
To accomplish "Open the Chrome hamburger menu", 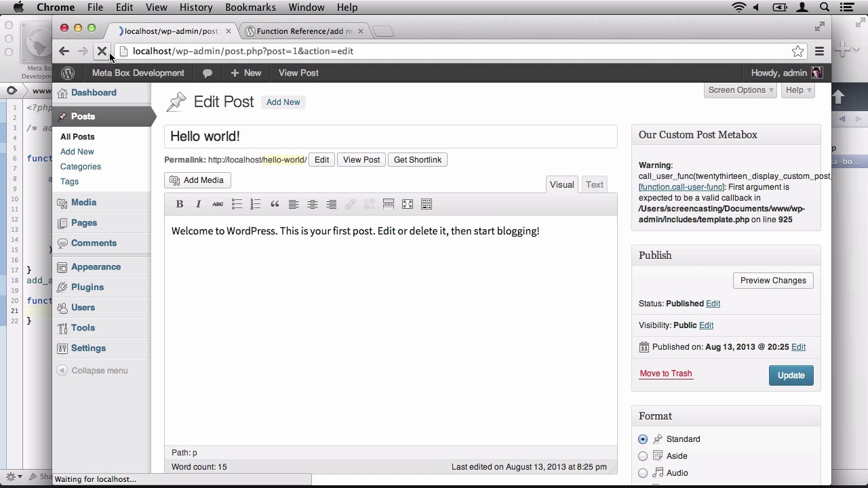I will (819, 52).
